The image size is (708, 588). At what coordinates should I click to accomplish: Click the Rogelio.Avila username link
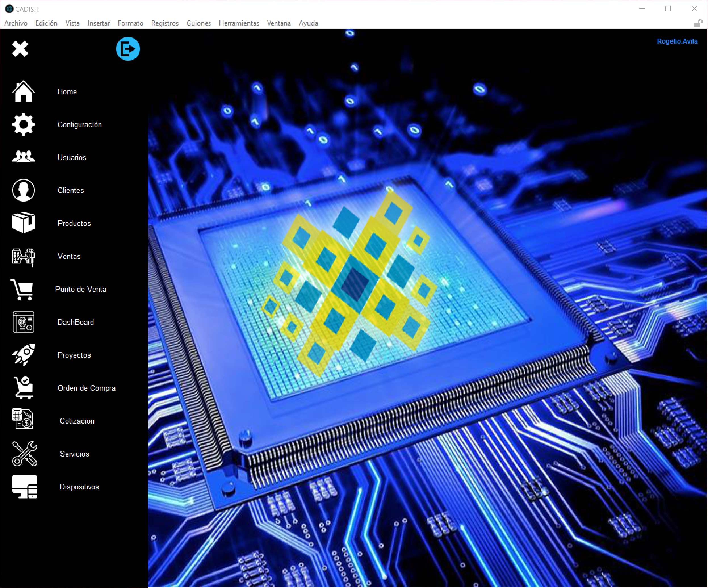677,41
